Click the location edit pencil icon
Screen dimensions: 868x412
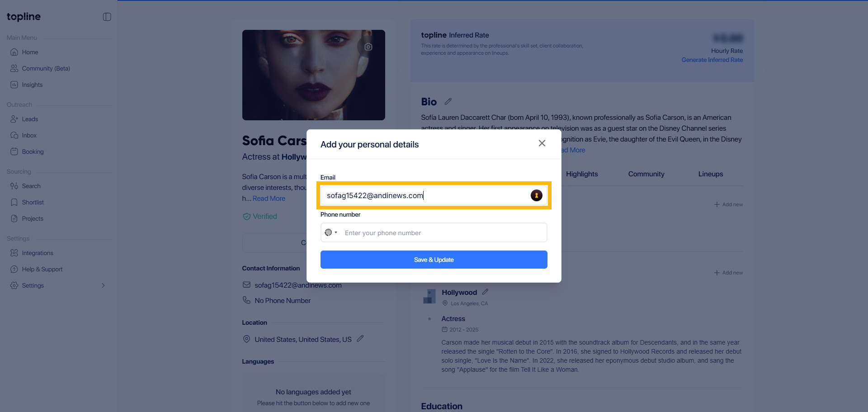click(x=360, y=339)
